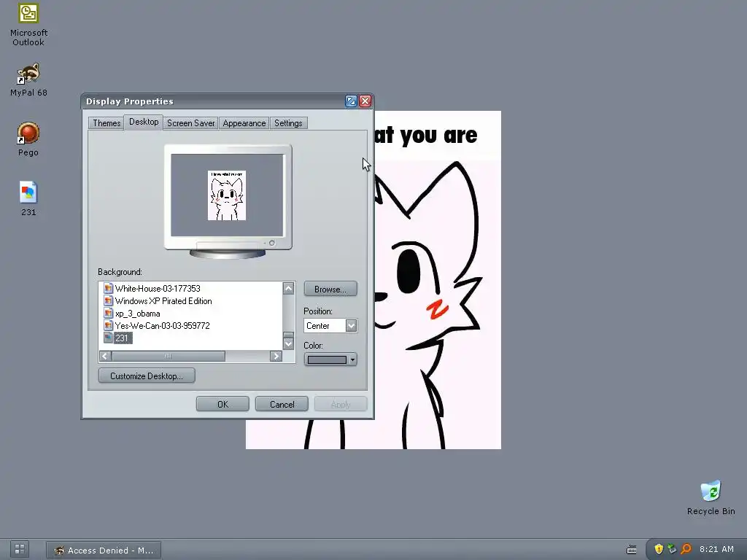
Task: Click the horizontal scrollbar thumb in background list
Action: tap(169, 356)
